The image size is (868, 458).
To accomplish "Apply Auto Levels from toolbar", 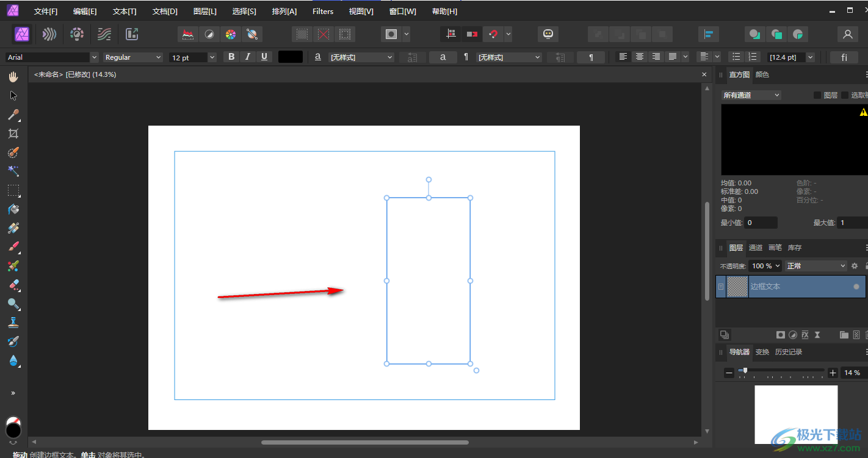I will click(x=188, y=35).
